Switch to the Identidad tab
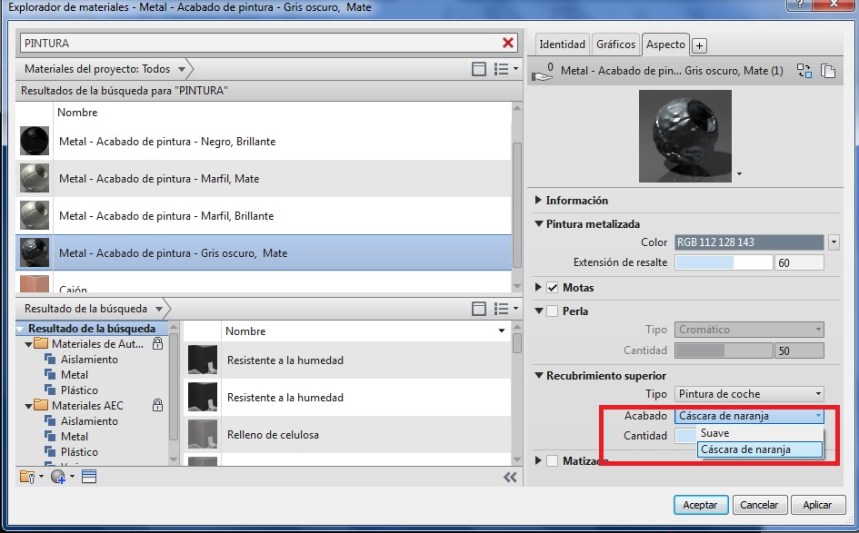The height and width of the screenshot is (533, 859). pyautogui.click(x=562, y=45)
